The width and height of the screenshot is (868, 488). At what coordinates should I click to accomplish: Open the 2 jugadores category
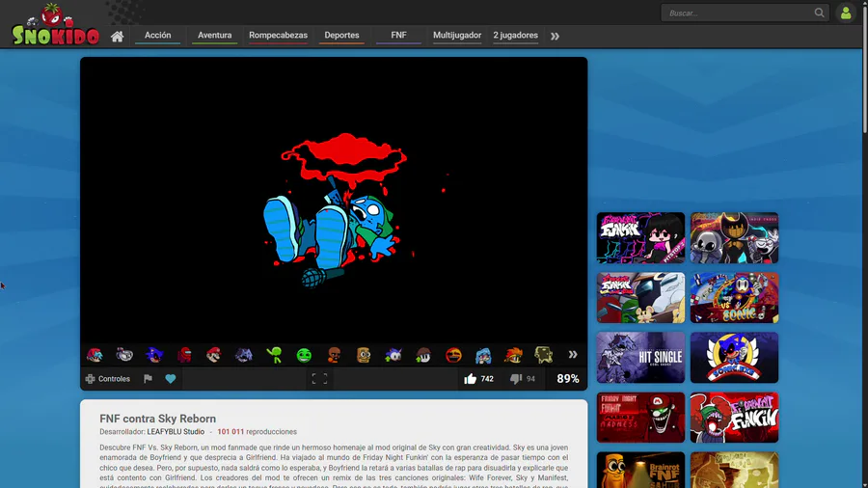click(515, 36)
